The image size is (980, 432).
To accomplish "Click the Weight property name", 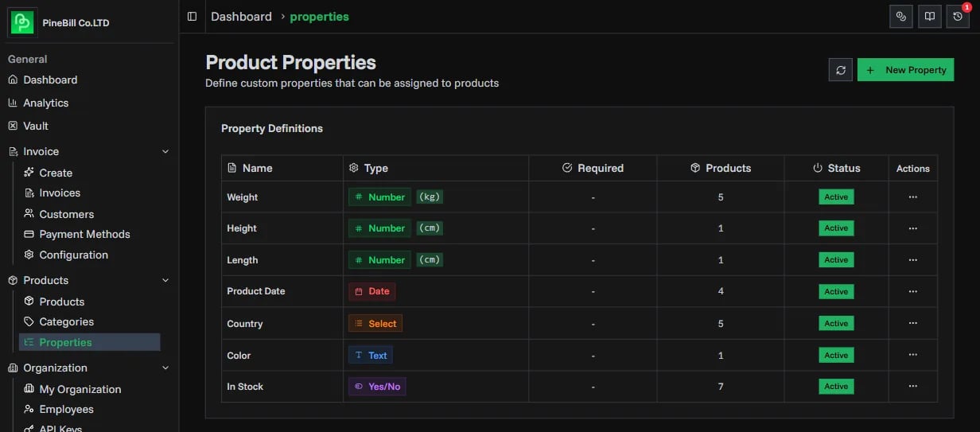I will point(243,197).
